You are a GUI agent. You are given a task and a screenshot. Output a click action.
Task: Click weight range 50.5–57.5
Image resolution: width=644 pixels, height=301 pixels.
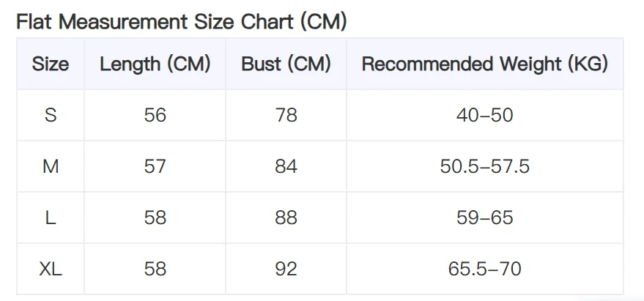coord(484,166)
